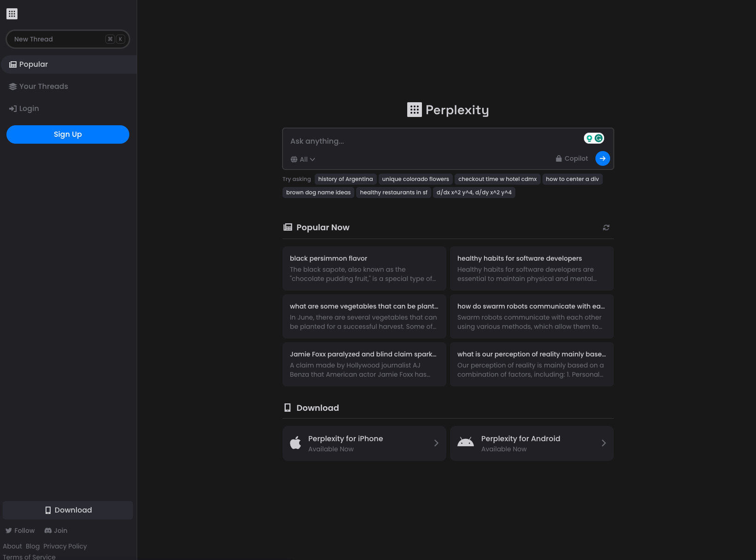View the Privacy Policy
Screen dimensions: 756x560
65,546
